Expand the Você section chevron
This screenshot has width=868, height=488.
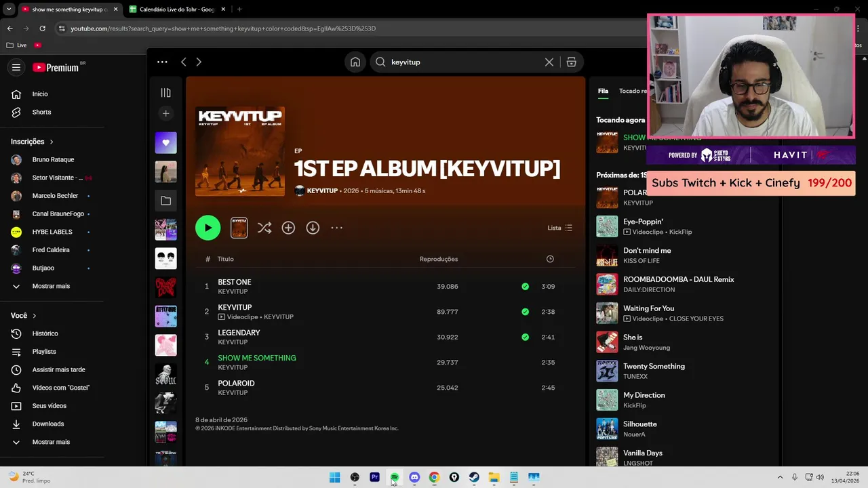[34, 316]
